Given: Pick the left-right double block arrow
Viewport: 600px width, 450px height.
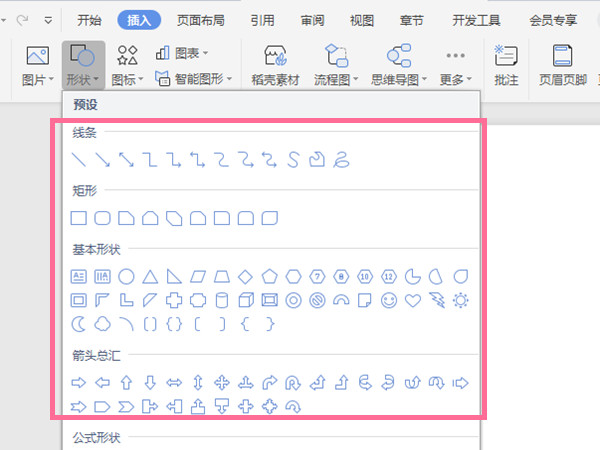Looking at the screenshot, I should pyautogui.click(x=174, y=382).
